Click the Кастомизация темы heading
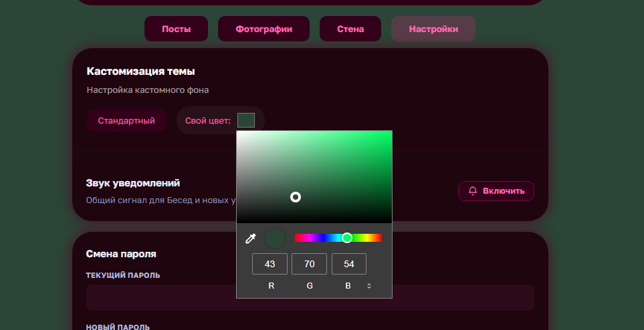The image size is (644, 330). [140, 71]
